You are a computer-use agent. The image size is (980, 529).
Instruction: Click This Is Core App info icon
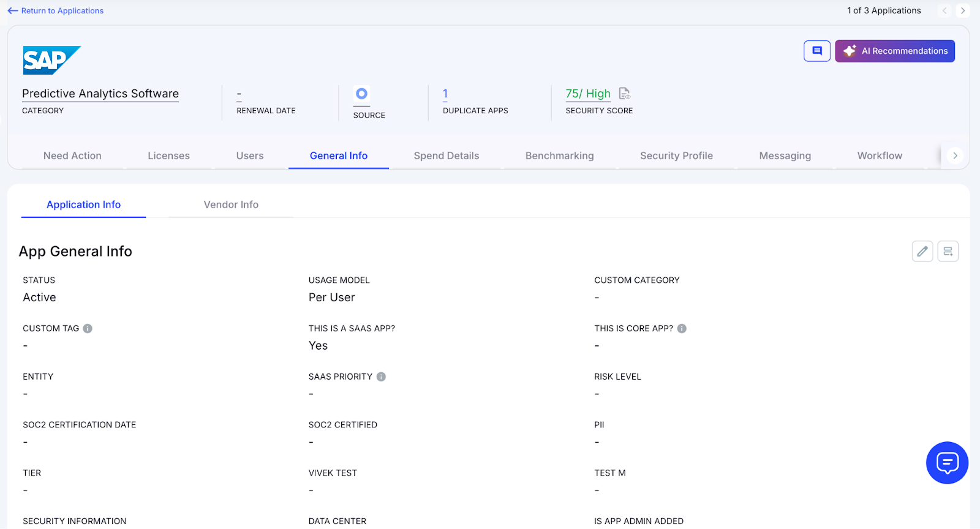point(682,329)
